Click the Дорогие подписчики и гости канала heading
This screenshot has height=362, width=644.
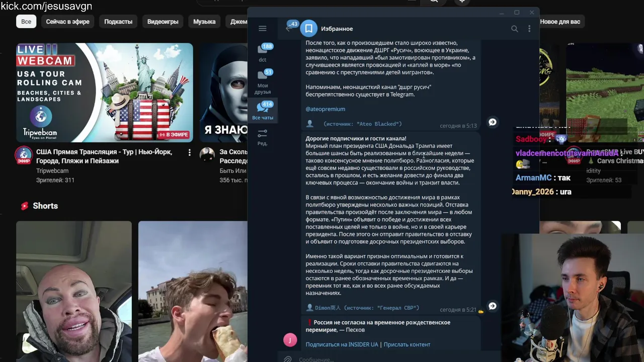(356, 138)
